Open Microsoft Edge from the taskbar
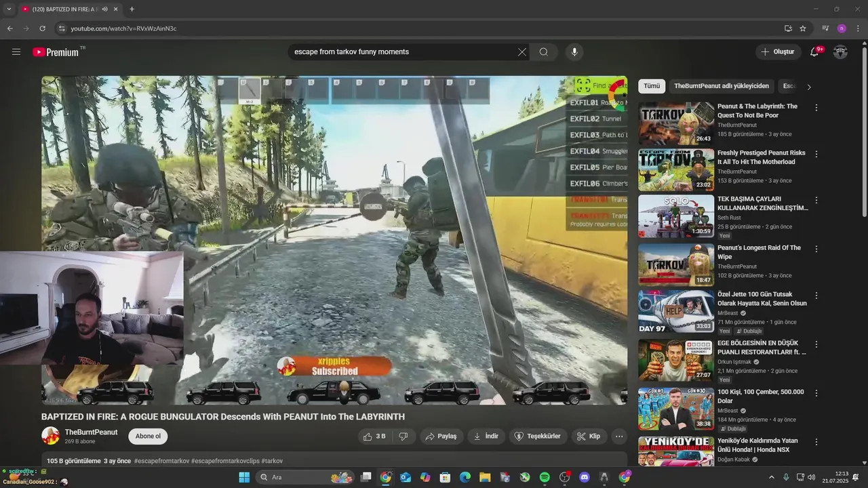868x488 pixels. (465, 477)
